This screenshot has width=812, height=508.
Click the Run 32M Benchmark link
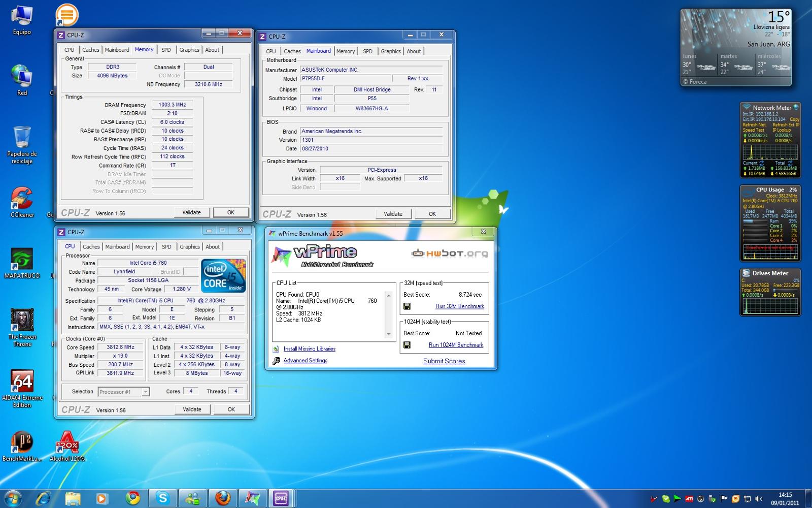460,306
